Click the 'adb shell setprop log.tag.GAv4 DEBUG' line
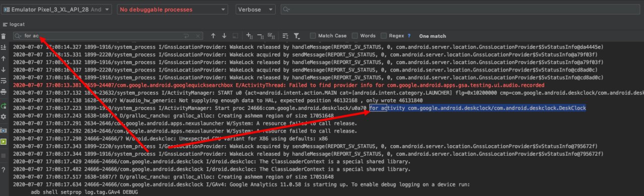 pyautogui.click(x=84, y=192)
